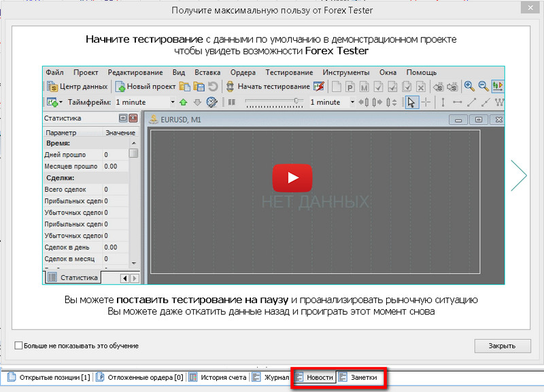Click the step forward one bar icon
The height and width of the screenshot is (392, 544).
(x=377, y=102)
